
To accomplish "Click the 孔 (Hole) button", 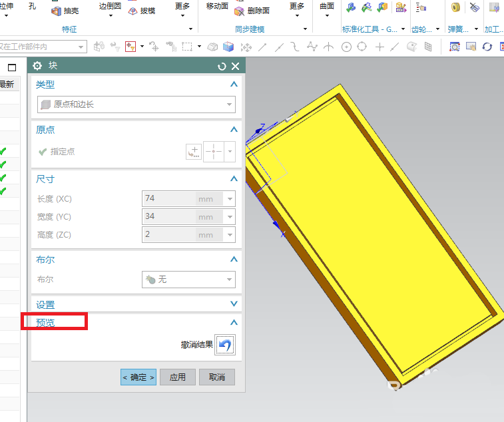I will (32, 7).
